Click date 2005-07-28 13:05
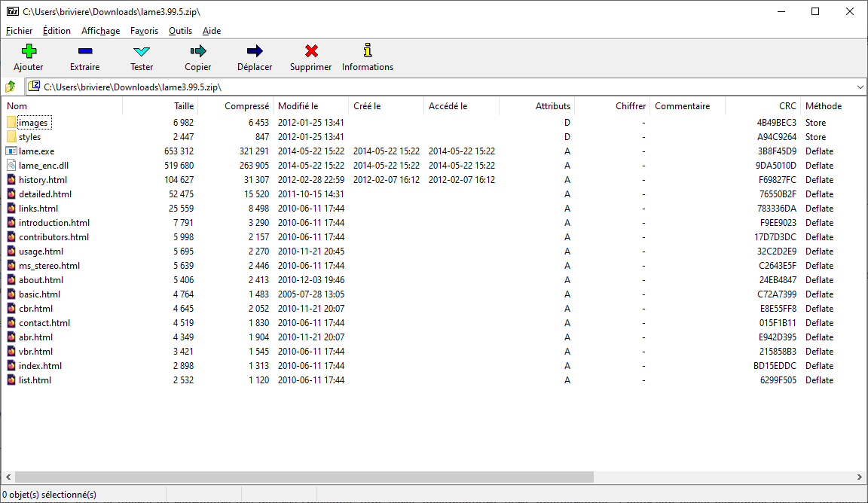Screen dimensions: 868x503 coord(311,294)
